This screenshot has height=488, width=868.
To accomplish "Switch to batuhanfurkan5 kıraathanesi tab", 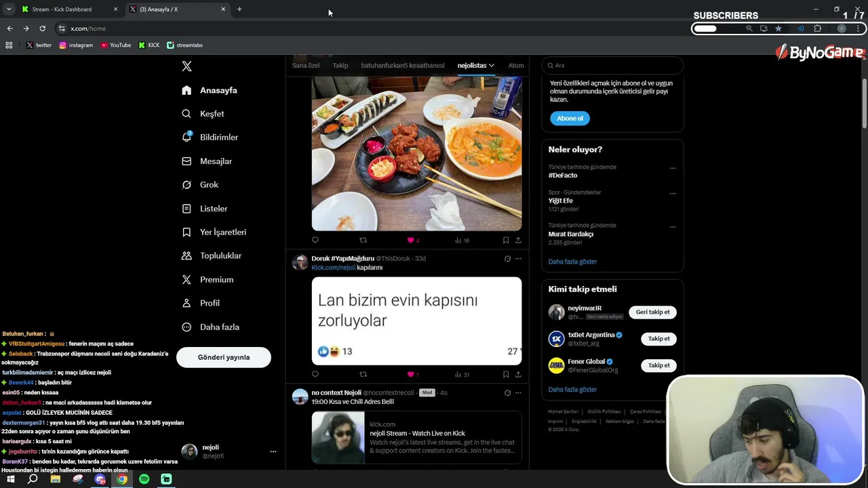I will (x=403, y=66).
